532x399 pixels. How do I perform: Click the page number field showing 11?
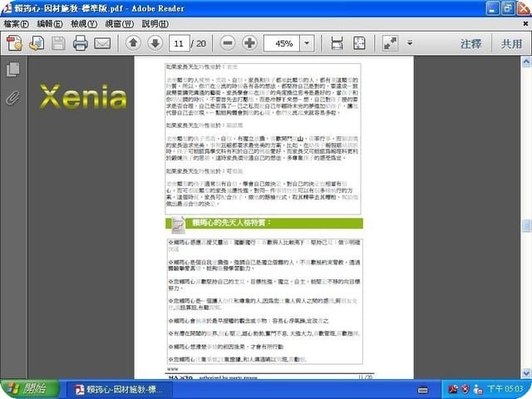[180, 43]
